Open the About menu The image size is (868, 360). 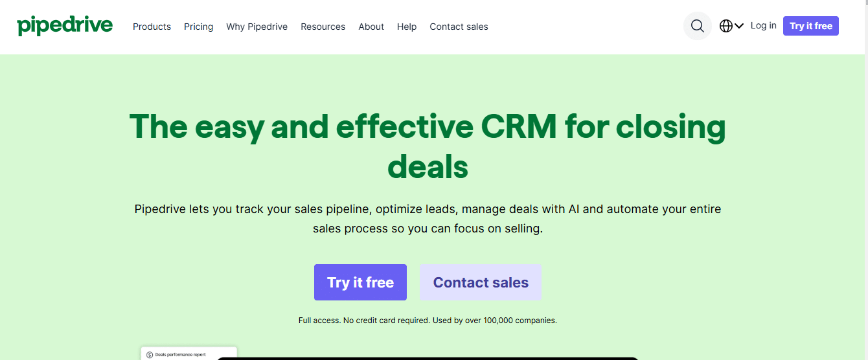pyautogui.click(x=371, y=27)
